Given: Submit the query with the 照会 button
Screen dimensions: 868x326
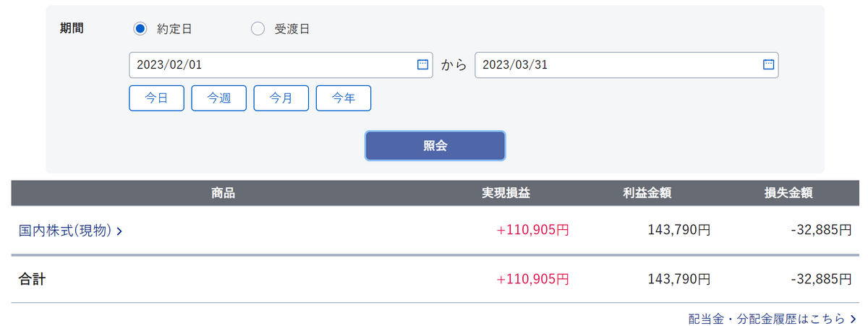Looking at the screenshot, I should point(435,145).
